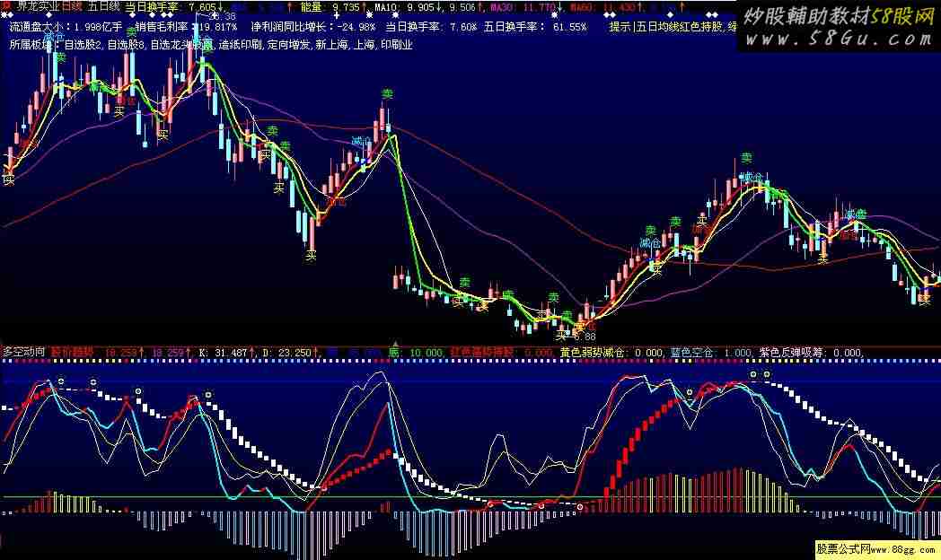Click the 5.88 lowest price label

click(584, 337)
